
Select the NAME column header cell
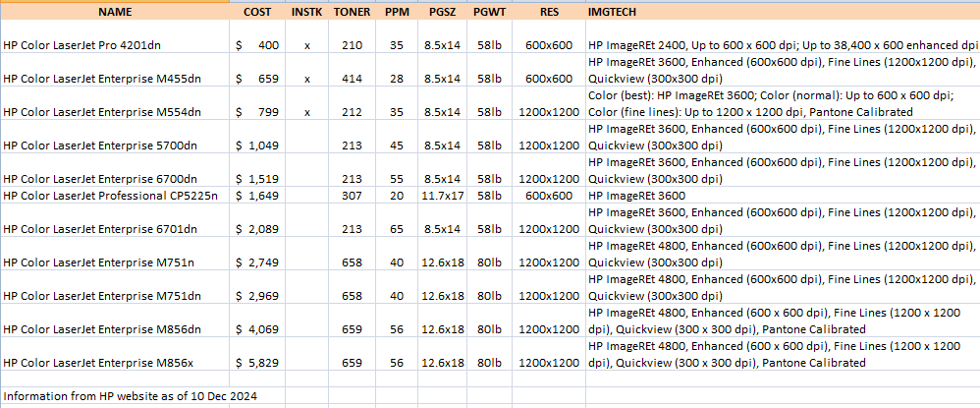pyautogui.click(x=115, y=12)
